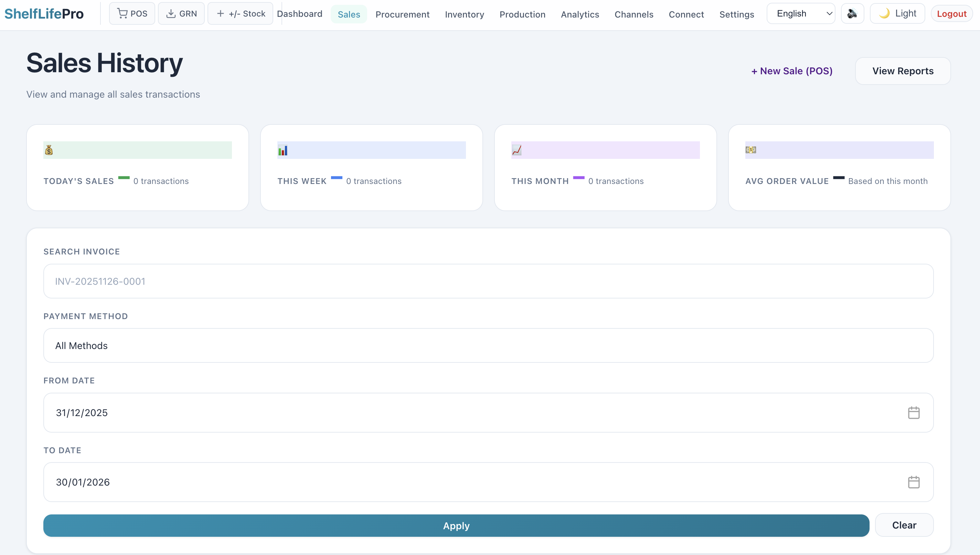The width and height of the screenshot is (980, 555).
Task: Click the POS shopping cart icon
Action: [x=122, y=14]
